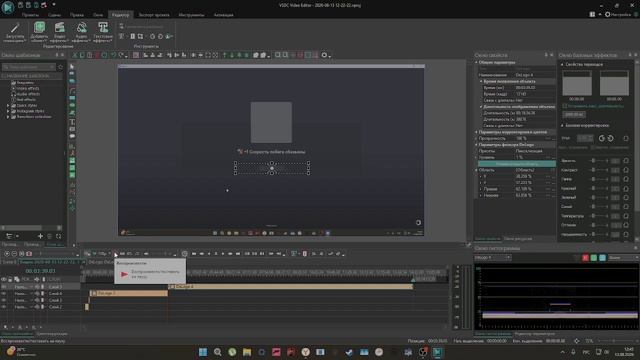
Task: Toggle the checkbox under transition thumbnails
Action: click(x=565, y=106)
